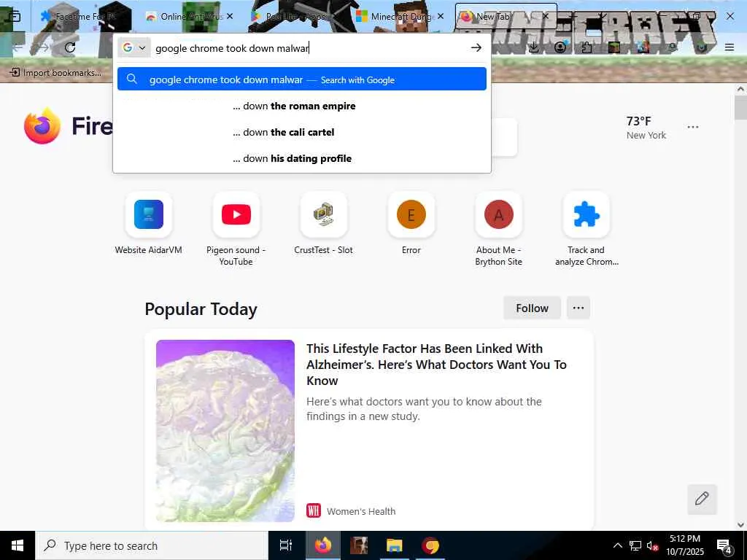Open the Pigeon sound YouTube shortcut

(236, 214)
